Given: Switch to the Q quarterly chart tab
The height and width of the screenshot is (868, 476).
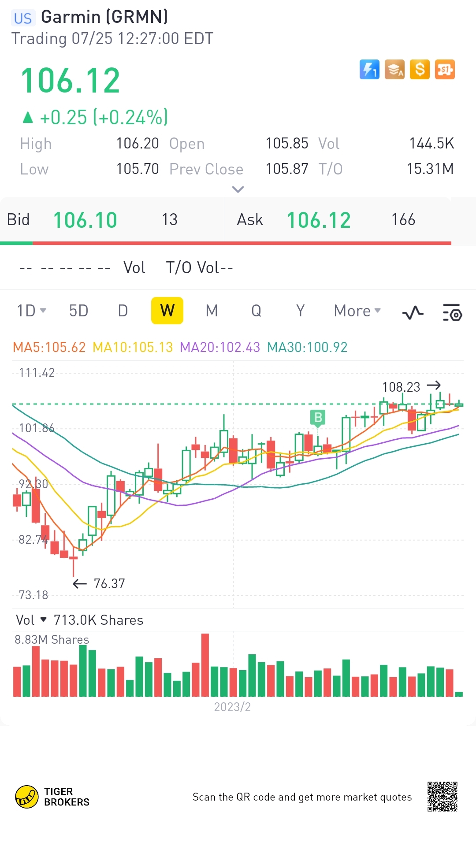Looking at the screenshot, I should (x=256, y=311).
